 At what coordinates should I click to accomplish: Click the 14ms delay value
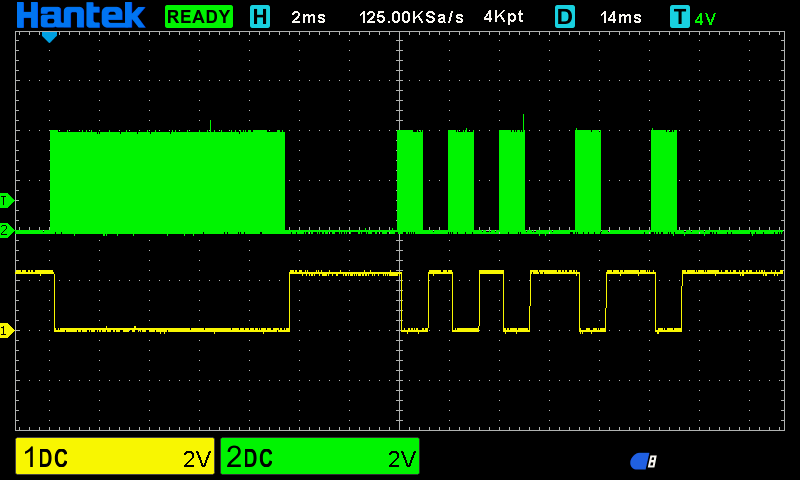[x=621, y=17]
